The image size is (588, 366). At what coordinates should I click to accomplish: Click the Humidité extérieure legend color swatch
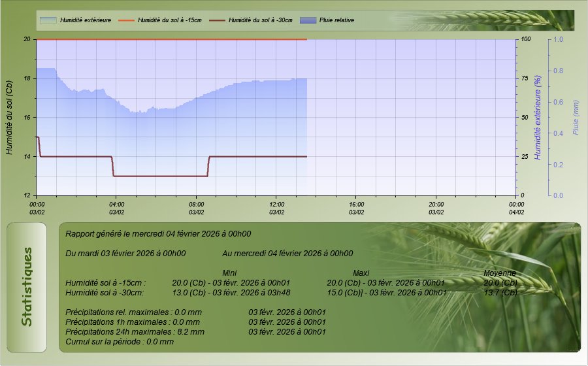pyautogui.click(x=48, y=20)
